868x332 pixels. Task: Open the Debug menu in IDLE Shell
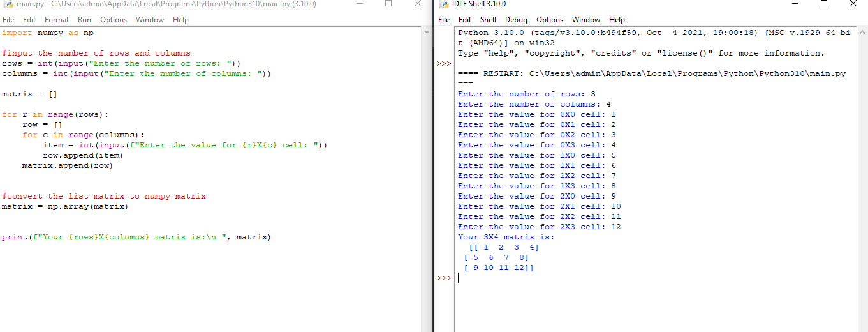point(516,20)
